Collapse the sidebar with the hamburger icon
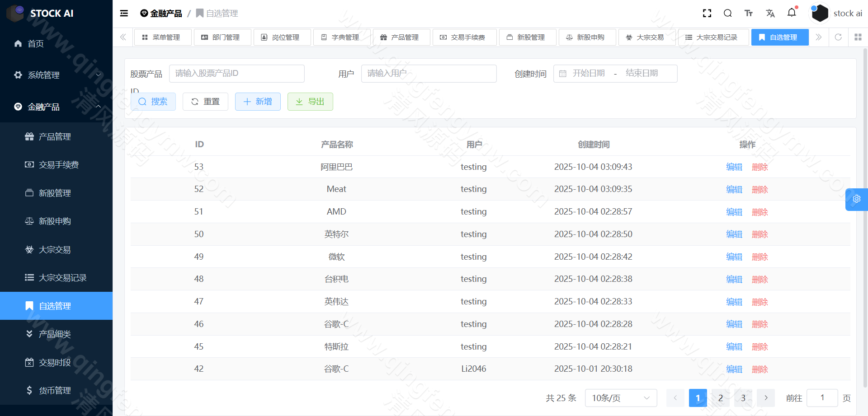The image size is (868, 416). 123,13
